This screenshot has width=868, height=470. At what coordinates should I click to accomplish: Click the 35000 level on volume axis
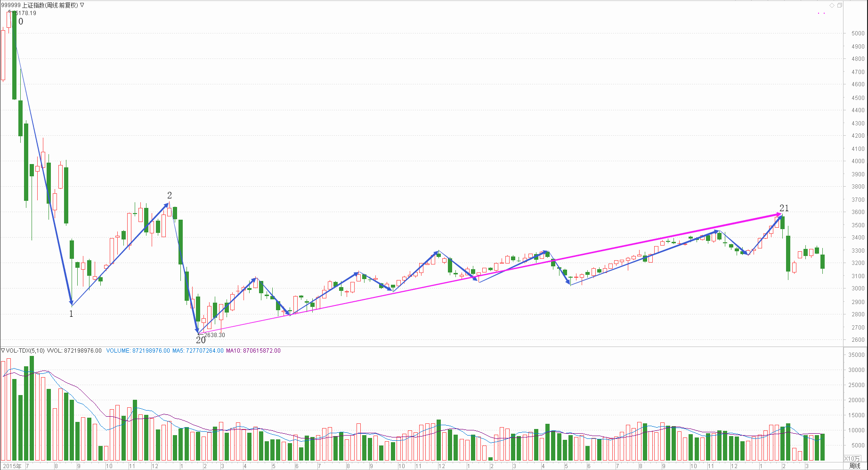click(x=856, y=355)
